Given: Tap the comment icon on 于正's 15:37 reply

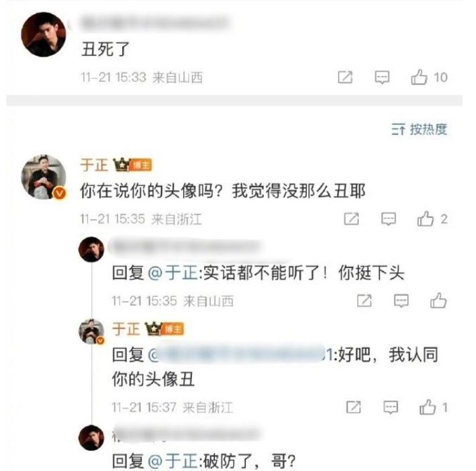Looking at the screenshot, I should coord(390,407).
